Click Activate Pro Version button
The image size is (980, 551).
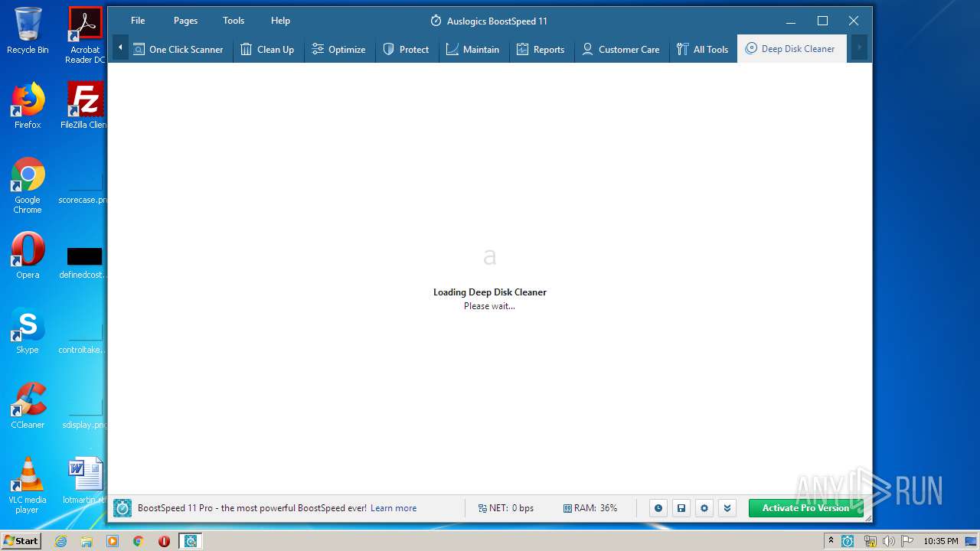point(805,508)
